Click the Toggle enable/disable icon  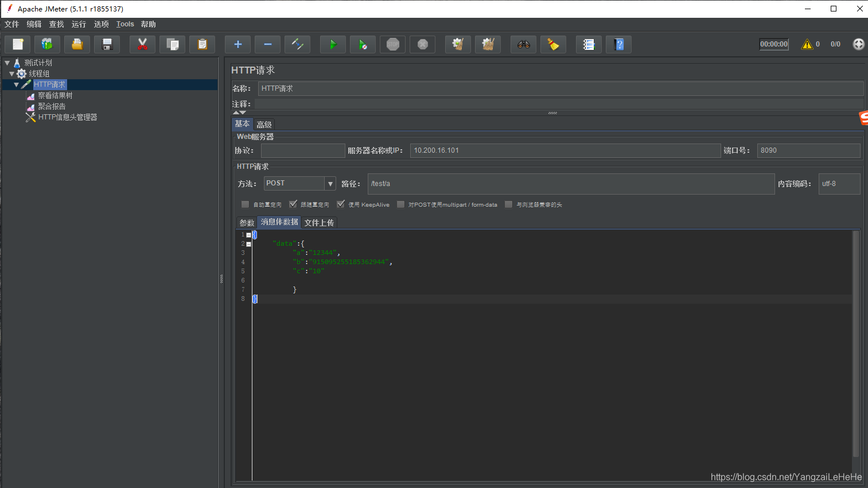tap(297, 44)
